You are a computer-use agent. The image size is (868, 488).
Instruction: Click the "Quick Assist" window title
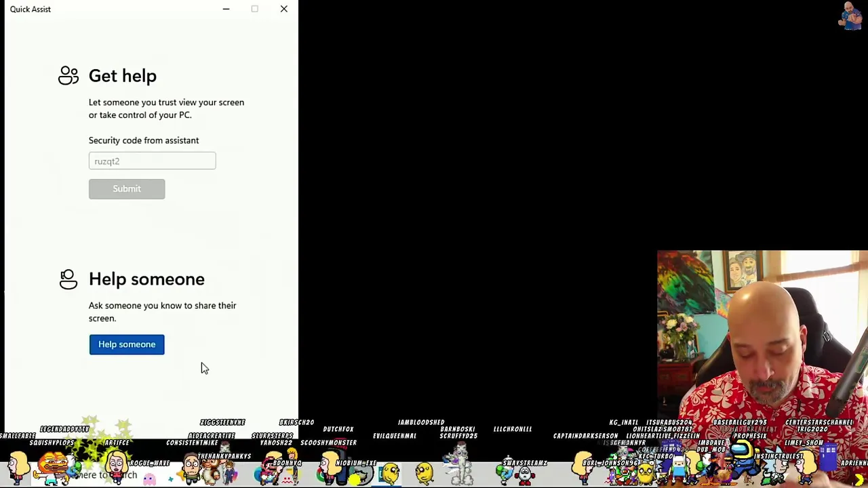click(x=31, y=9)
